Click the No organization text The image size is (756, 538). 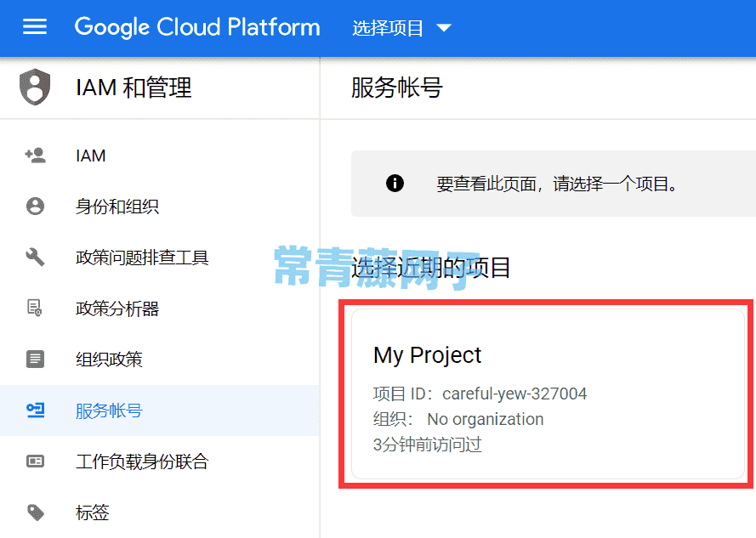tap(485, 419)
